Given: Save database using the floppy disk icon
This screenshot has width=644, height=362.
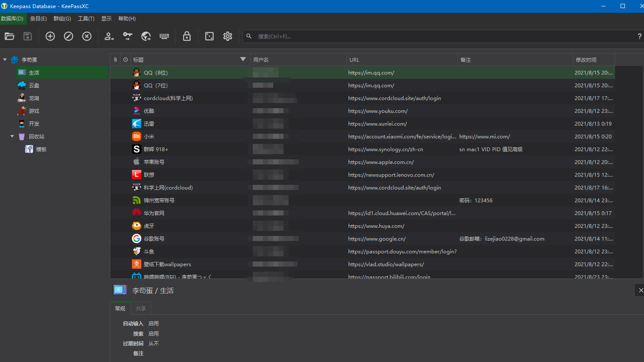Looking at the screenshot, I should click(28, 36).
